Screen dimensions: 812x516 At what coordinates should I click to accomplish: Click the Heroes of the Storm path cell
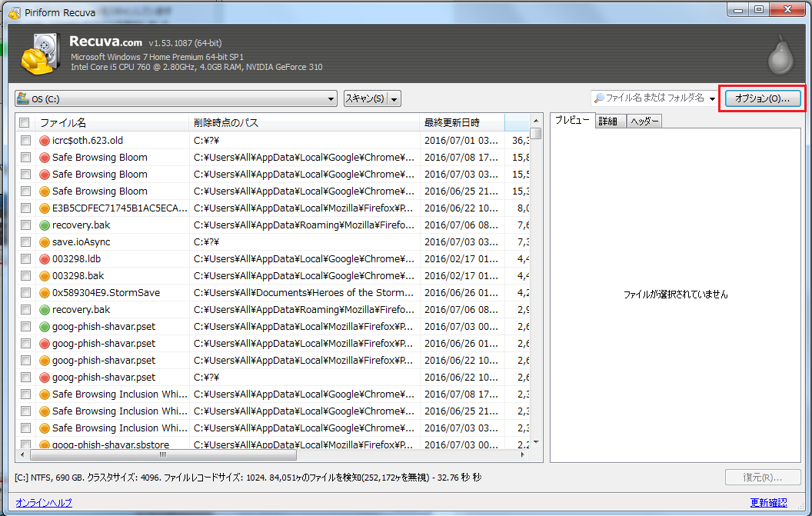coord(304,293)
